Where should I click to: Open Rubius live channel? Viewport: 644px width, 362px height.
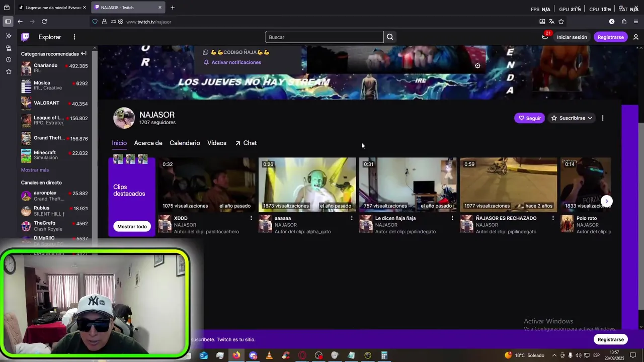pyautogui.click(x=54, y=211)
